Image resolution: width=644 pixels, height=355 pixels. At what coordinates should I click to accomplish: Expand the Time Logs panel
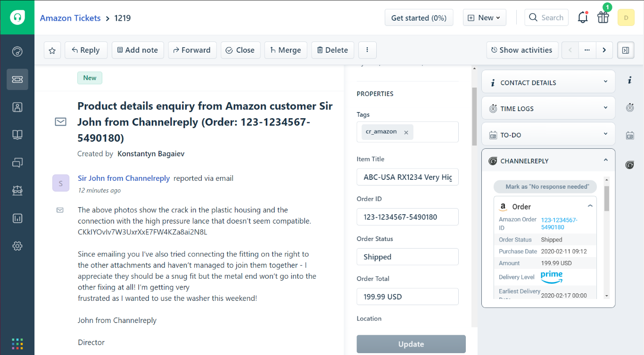(x=548, y=108)
